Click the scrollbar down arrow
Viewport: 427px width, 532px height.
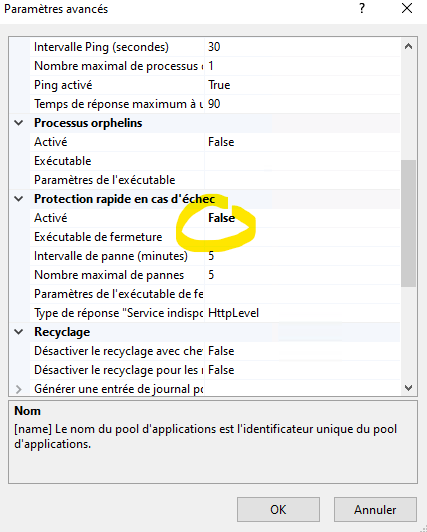[x=408, y=387]
